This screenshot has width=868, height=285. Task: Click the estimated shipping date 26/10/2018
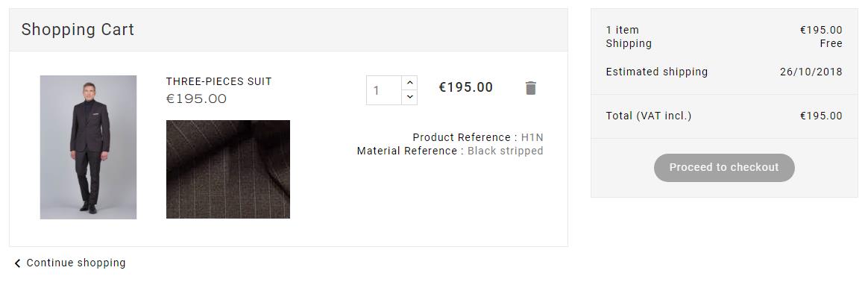tap(811, 72)
